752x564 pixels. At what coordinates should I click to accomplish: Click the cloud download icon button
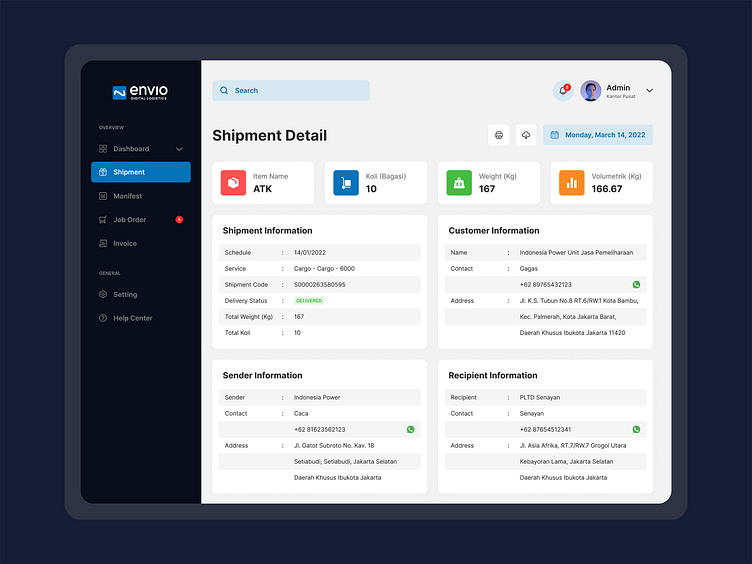point(526,135)
